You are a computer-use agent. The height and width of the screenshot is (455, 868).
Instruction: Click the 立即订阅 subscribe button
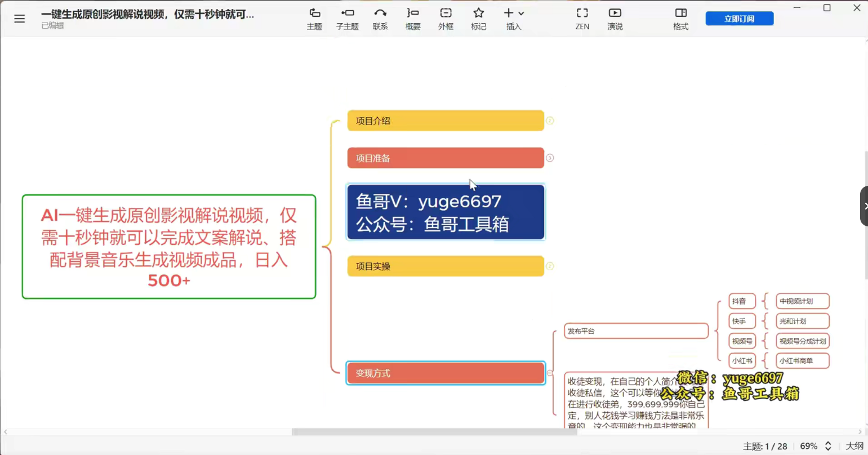(x=740, y=19)
